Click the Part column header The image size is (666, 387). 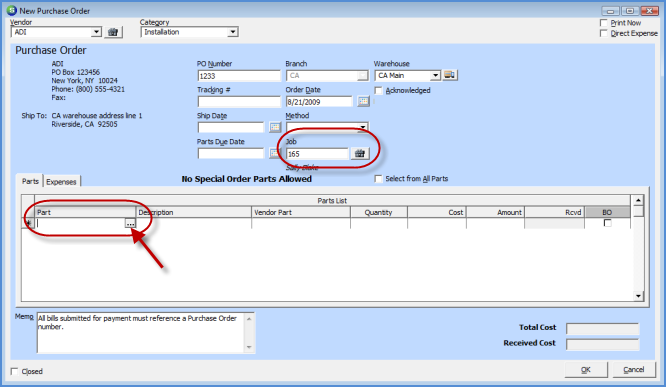[85, 212]
